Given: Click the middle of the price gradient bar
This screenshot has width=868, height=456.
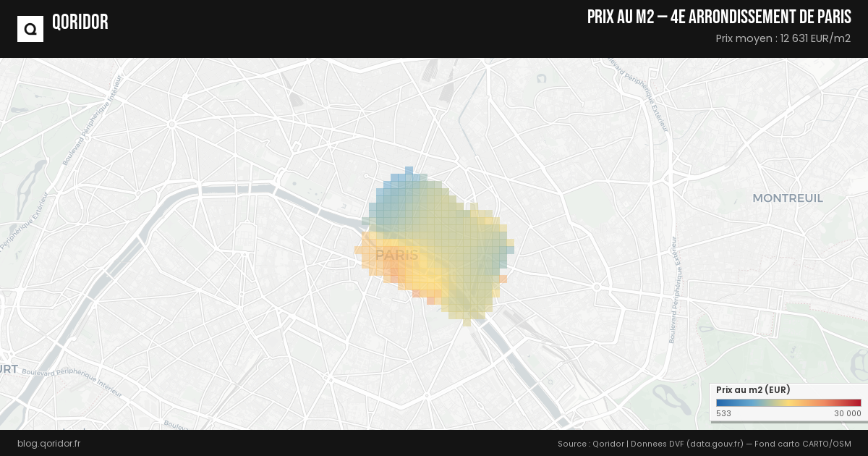Looking at the screenshot, I should (x=788, y=403).
